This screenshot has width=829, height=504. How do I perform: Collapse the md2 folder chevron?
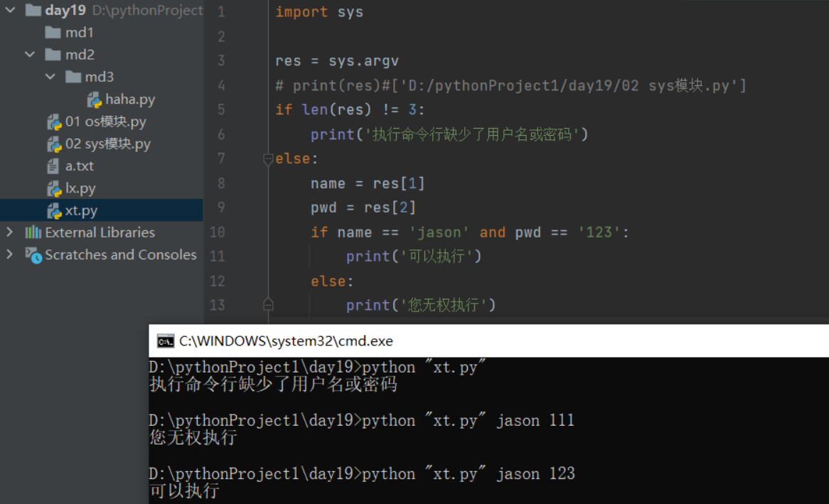pos(30,55)
